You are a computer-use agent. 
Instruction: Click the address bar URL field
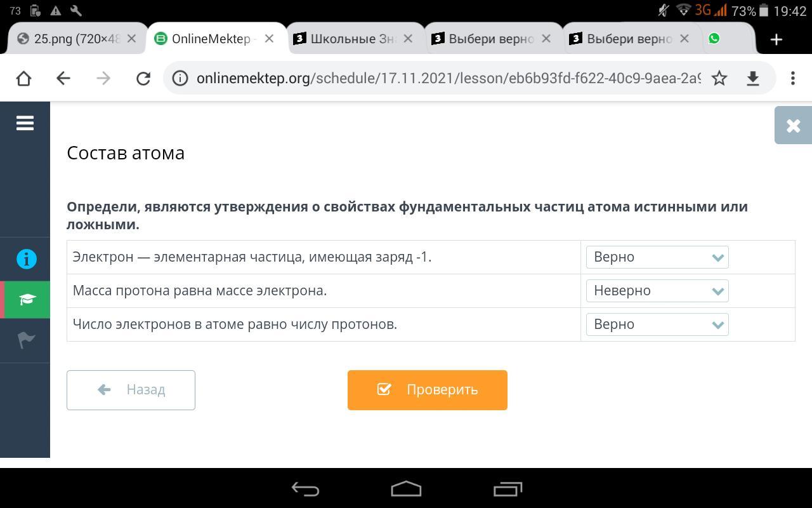(449, 78)
